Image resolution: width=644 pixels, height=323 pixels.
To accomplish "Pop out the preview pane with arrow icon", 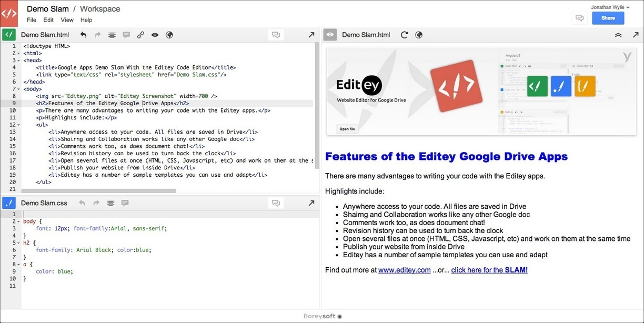I will coord(635,35).
